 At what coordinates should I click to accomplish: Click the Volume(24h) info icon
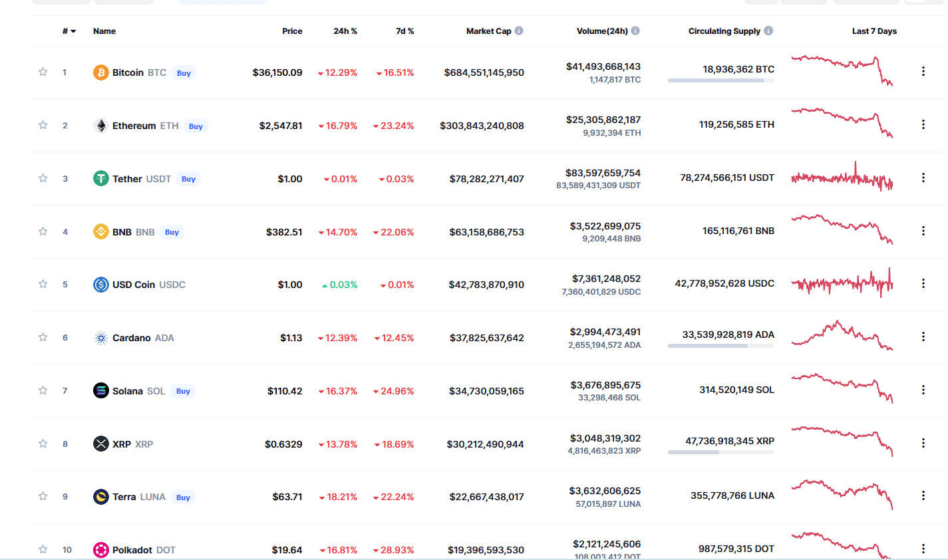coord(635,31)
